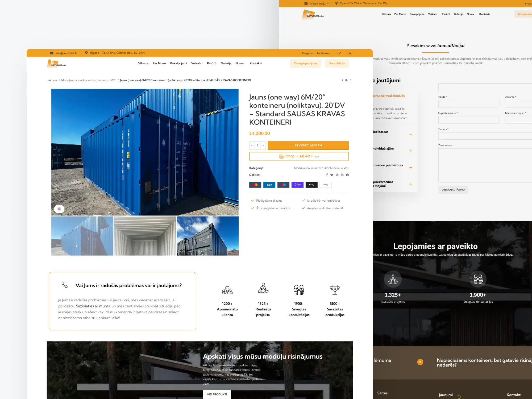Open the fullscreen view of the container photo
This screenshot has width=532, height=399.
coord(59,209)
